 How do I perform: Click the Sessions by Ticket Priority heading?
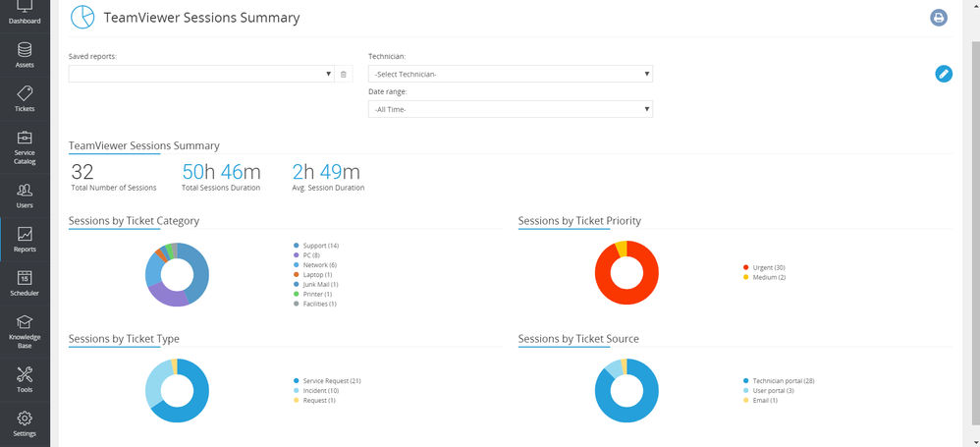(x=579, y=221)
